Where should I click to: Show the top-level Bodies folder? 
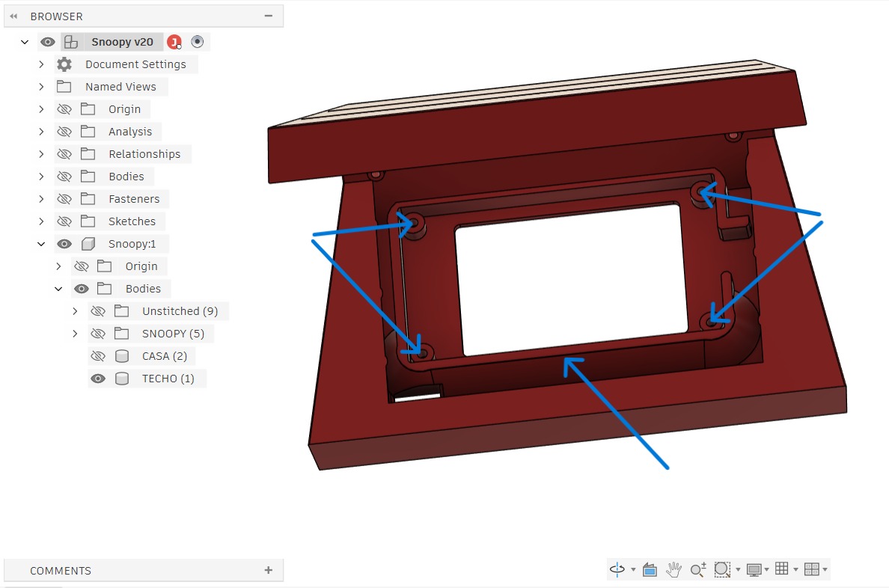[x=64, y=177]
